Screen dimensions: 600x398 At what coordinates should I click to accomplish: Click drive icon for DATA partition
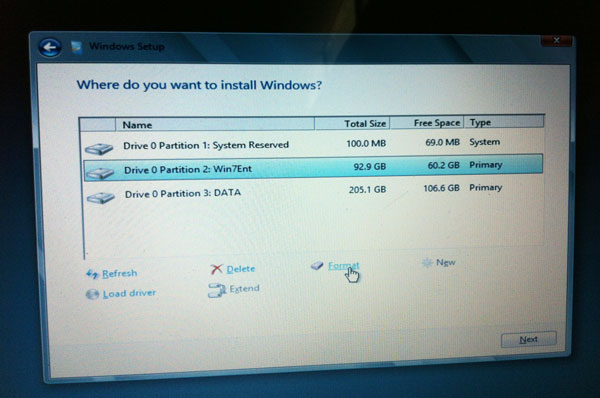click(101, 197)
